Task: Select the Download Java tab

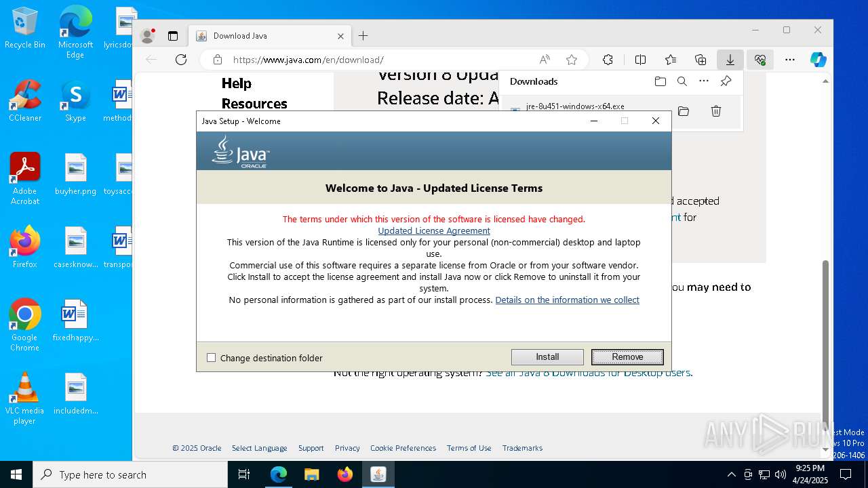Action: point(271,36)
